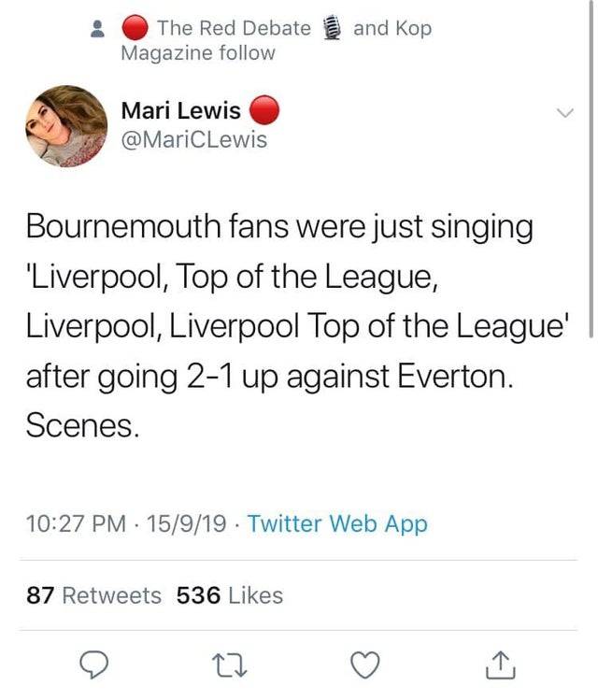Click the red circle beside The Red Debate
Viewport: 598px width, 700px height.
136,29
